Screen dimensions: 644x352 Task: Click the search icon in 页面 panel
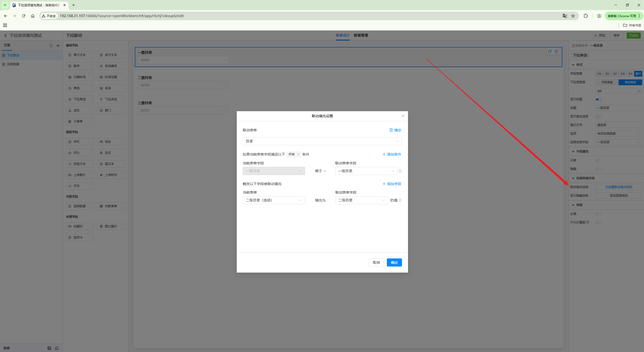tap(51, 46)
